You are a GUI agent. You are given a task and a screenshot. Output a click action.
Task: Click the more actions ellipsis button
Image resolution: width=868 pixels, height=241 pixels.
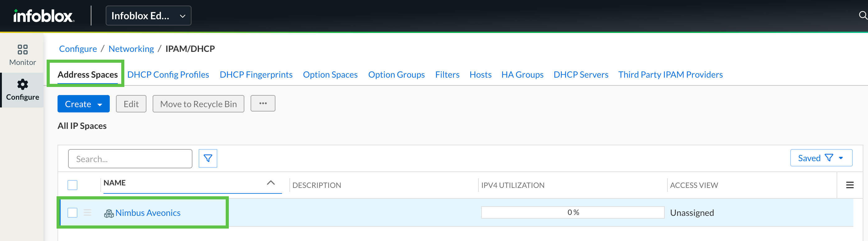(262, 104)
